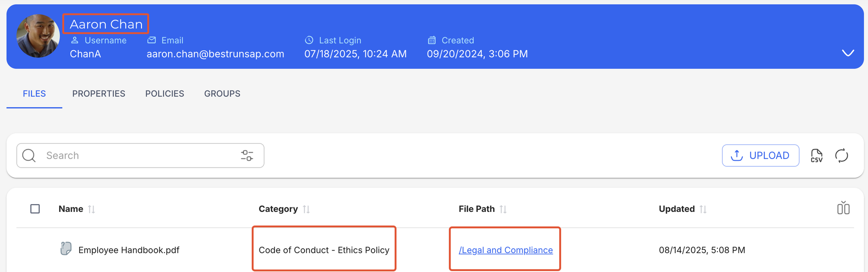
Task: Toggle the select-all files checkbox
Action: point(35,209)
